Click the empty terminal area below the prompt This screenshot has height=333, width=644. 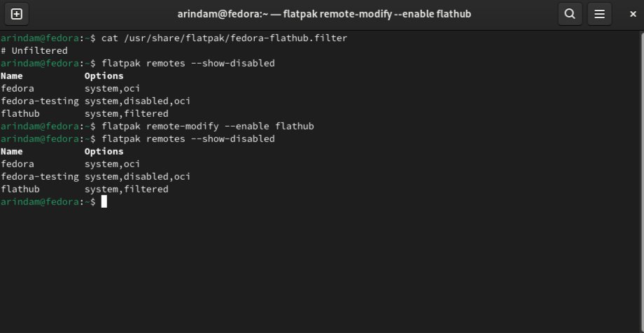tap(322, 273)
